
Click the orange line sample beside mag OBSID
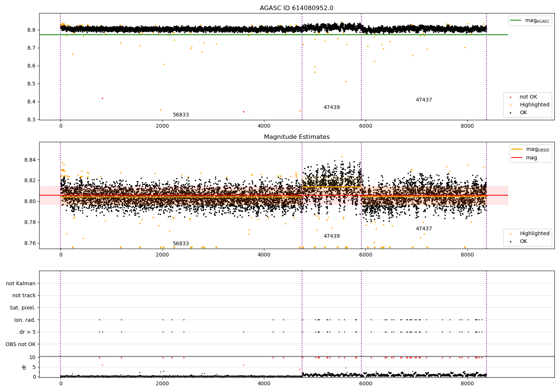(x=517, y=149)
